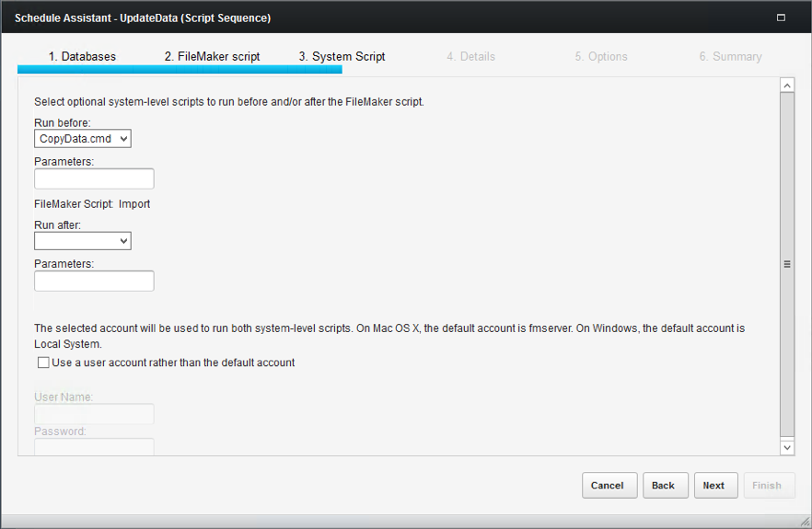This screenshot has width=812, height=529.
Task: Click the vertical scrollbar thumb
Action: point(787,265)
